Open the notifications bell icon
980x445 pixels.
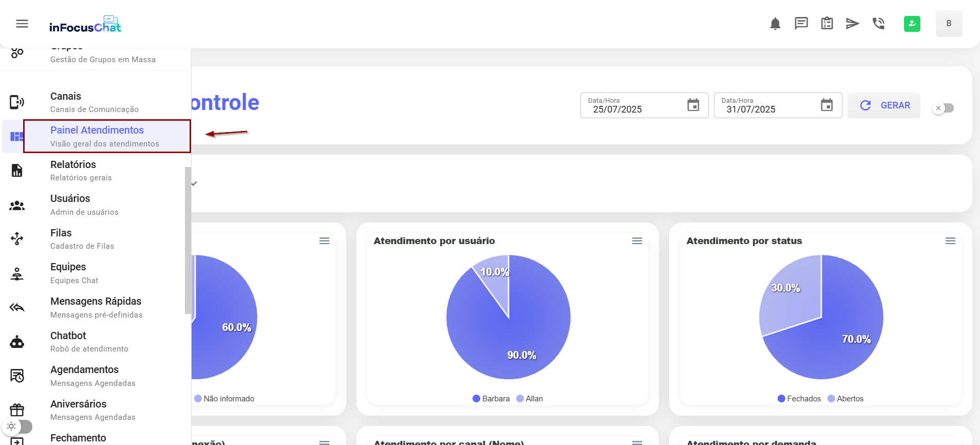(775, 24)
